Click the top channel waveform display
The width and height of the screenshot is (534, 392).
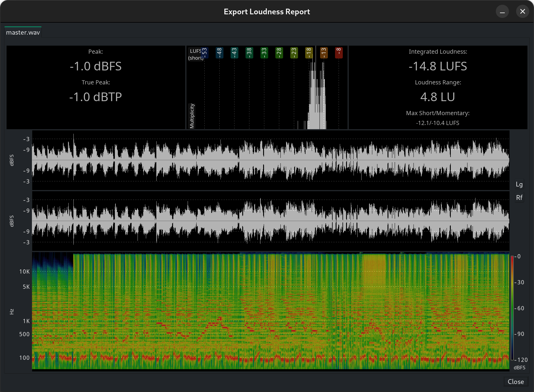pyautogui.click(x=271, y=160)
